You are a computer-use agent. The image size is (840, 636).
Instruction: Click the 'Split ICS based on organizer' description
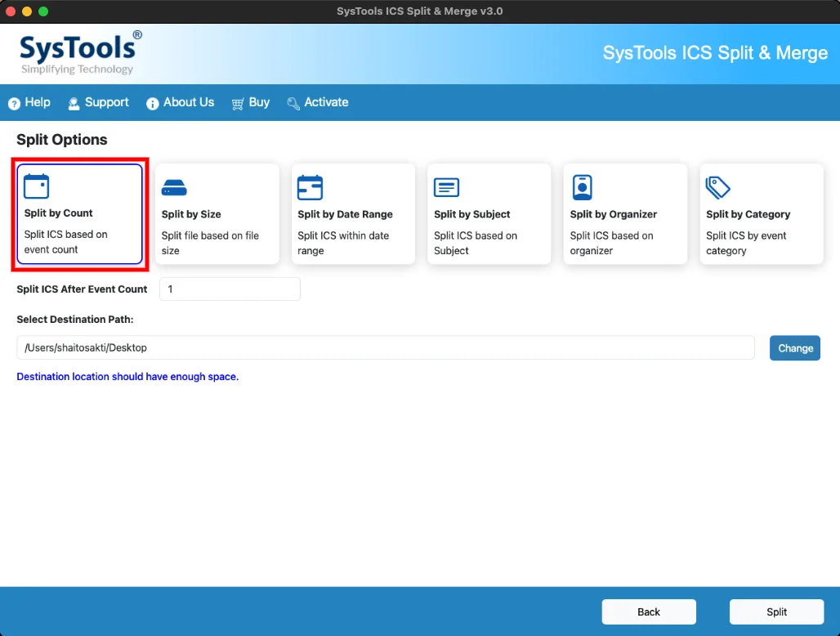pyautogui.click(x=612, y=244)
